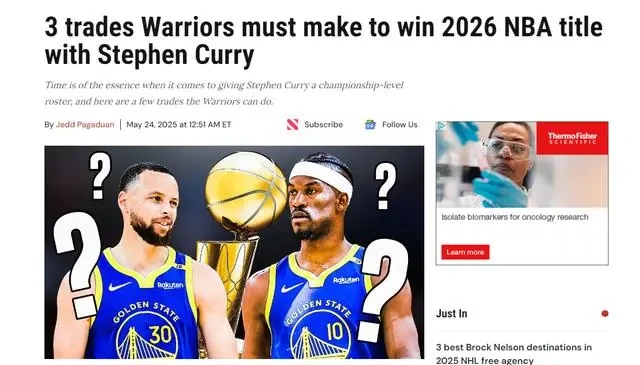
Task: Click the Thermo Fisher ad photo
Action: click(x=522, y=165)
